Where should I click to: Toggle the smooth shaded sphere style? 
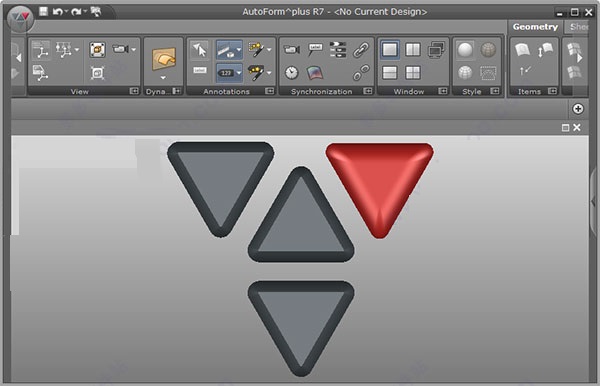point(465,50)
